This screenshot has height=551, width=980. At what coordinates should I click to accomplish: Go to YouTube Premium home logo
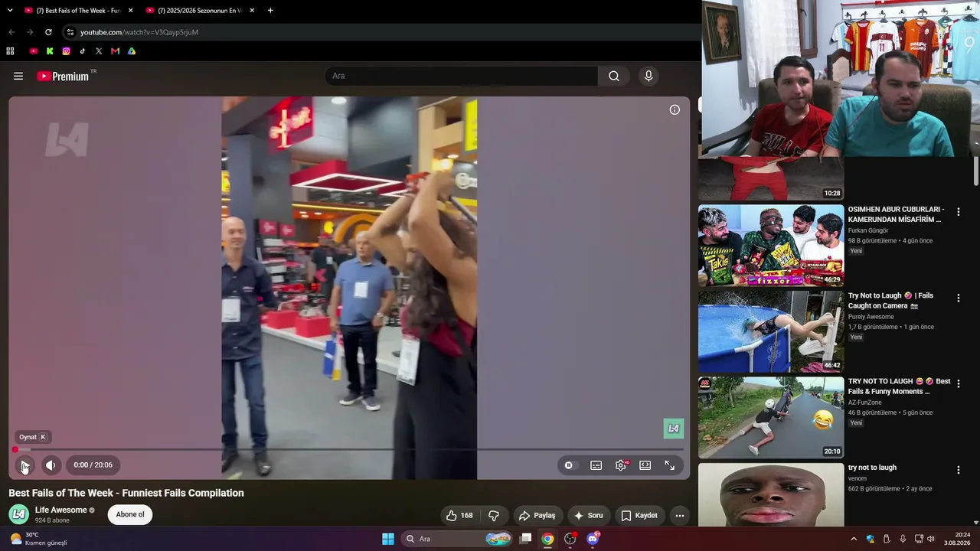pos(63,77)
